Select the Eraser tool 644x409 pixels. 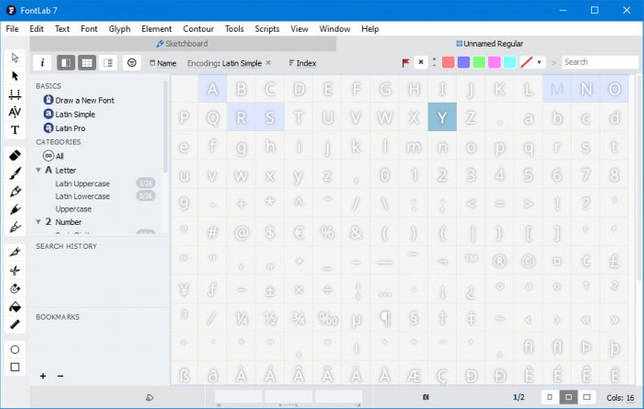(x=15, y=155)
